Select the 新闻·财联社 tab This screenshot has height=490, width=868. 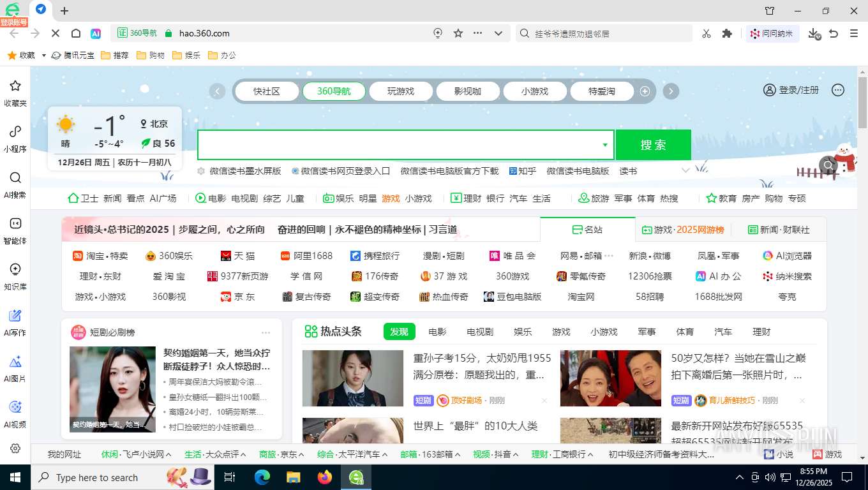pyautogui.click(x=779, y=229)
